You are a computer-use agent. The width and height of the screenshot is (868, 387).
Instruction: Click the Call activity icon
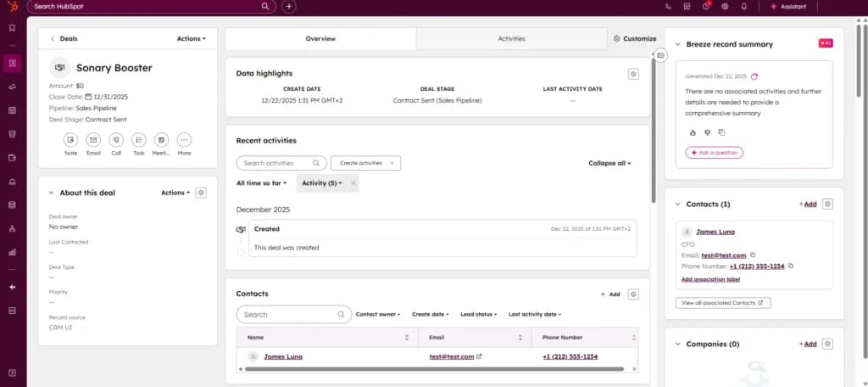pos(116,140)
